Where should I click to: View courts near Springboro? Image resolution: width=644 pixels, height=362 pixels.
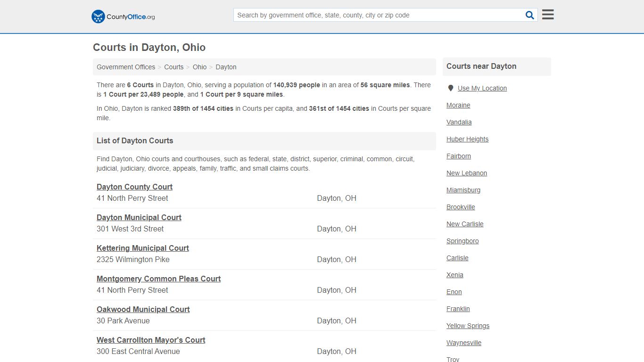click(462, 241)
